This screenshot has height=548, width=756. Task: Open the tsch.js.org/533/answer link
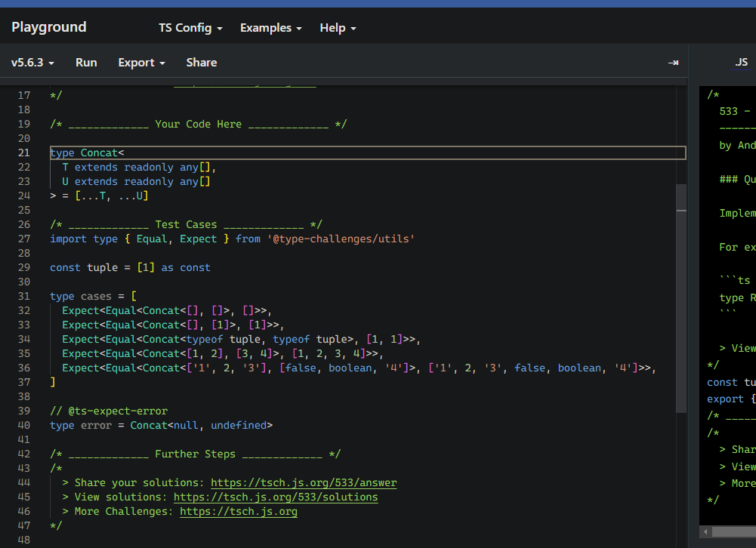click(x=304, y=483)
